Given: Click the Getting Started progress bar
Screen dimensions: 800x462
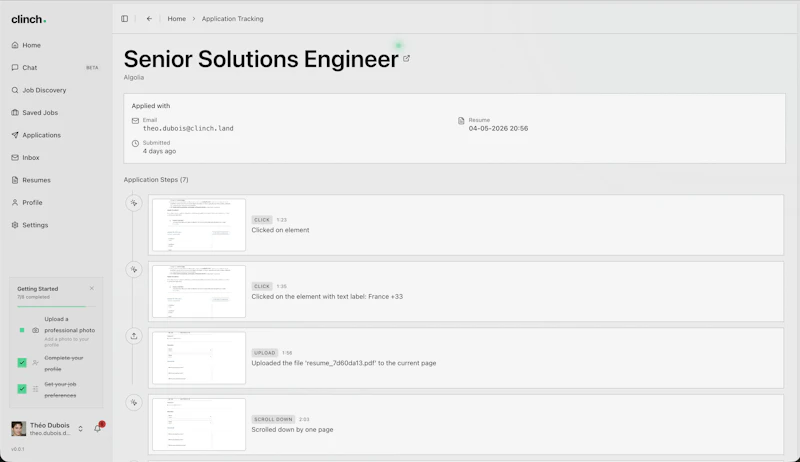Looking at the screenshot, I should tap(56, 306).
